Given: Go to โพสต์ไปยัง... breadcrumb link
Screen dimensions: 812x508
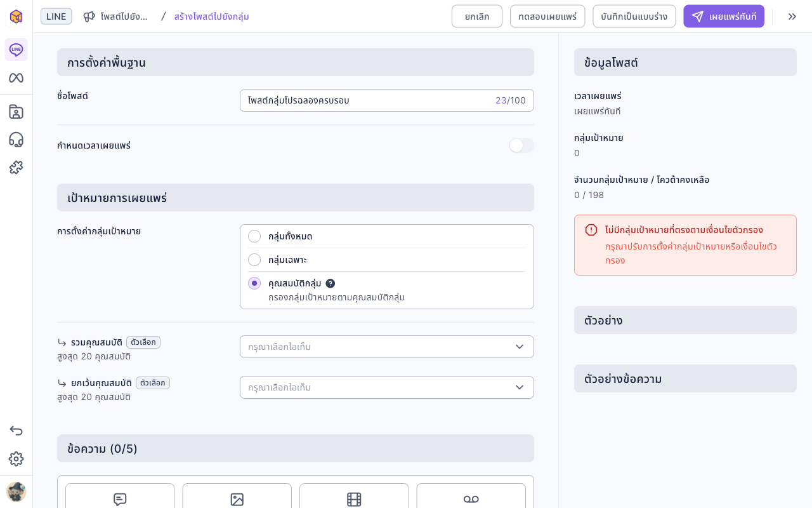Looking at the screenshot, I should point(124,17).
